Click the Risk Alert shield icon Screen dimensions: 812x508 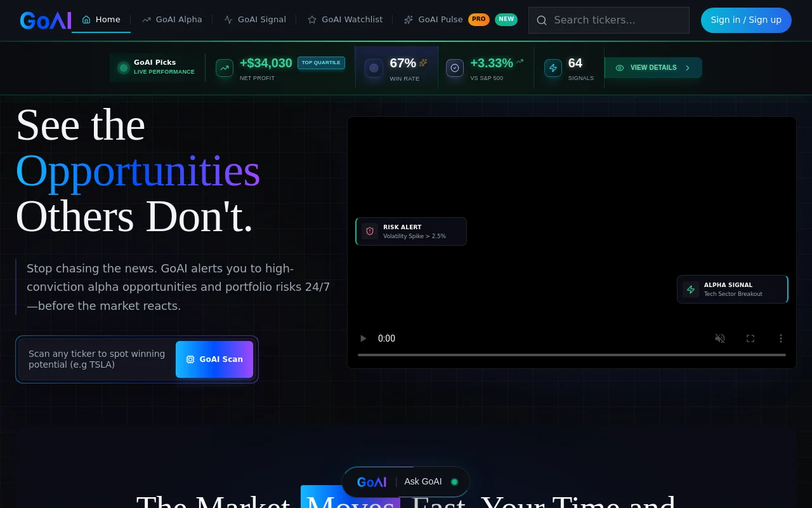[370, 231]
